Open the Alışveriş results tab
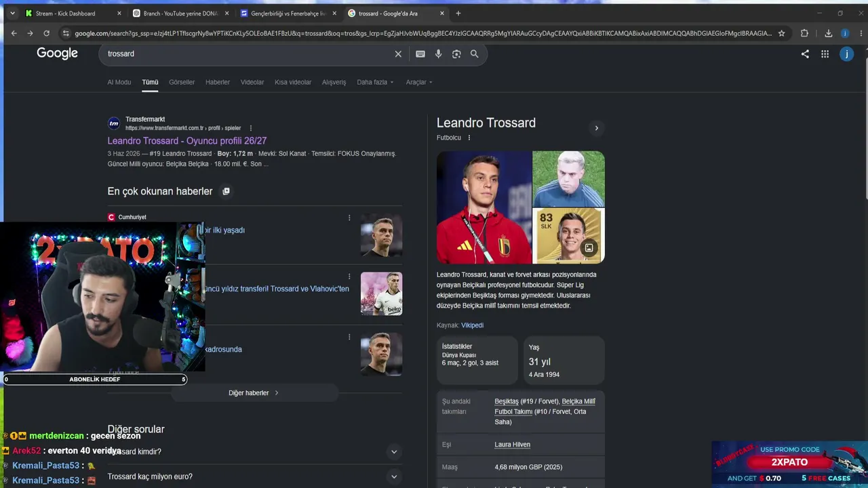The image size is (868, 488). (x=334, y=82)
